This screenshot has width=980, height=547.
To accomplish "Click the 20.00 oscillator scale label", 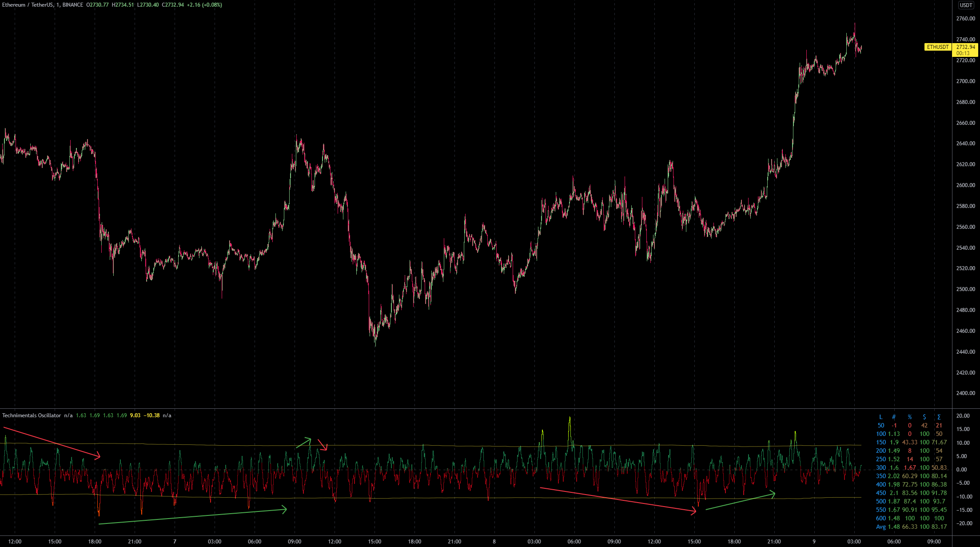I will (963, 416).
